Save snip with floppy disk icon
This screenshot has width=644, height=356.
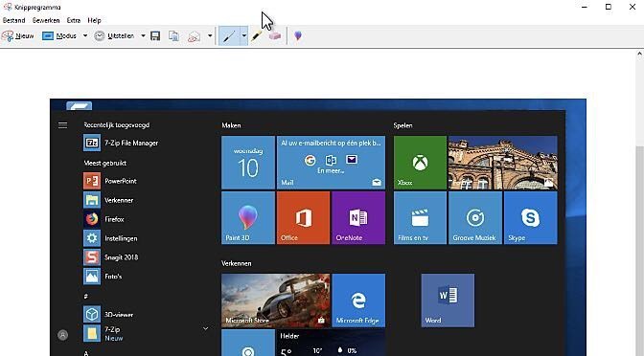click(x=155, y=36)
